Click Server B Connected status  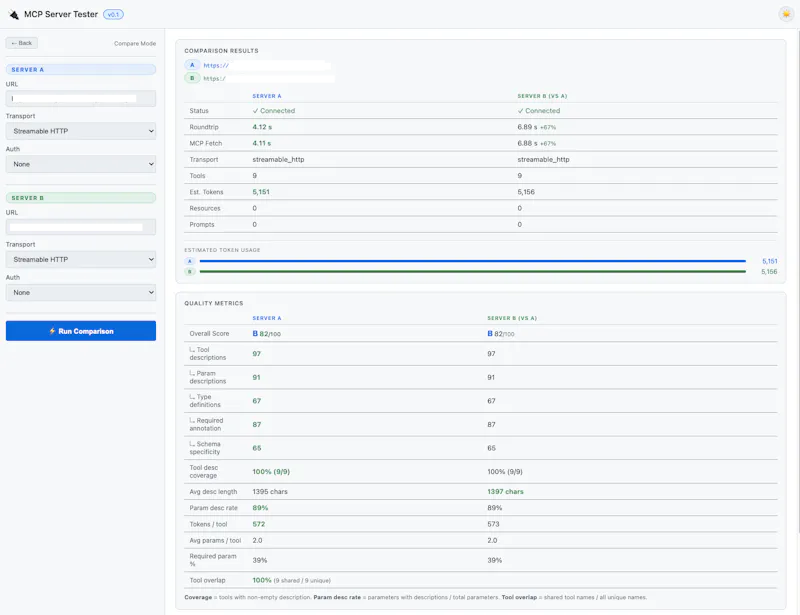click(539, 111)
